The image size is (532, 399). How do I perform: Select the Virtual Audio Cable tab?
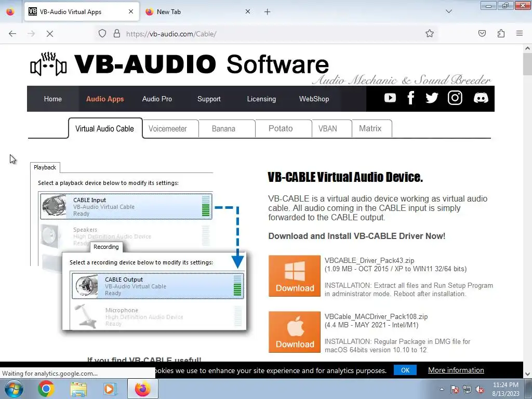click(105, 129)
